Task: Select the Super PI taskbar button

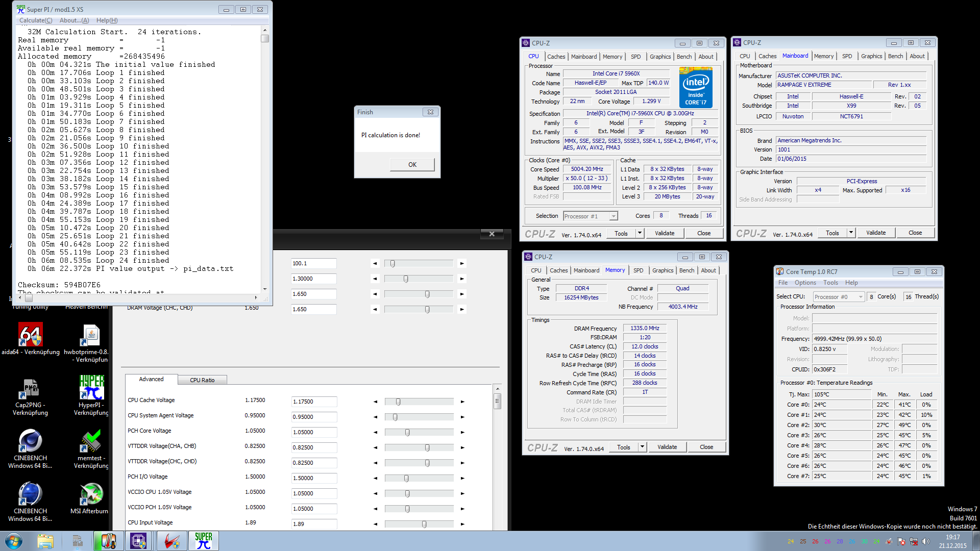Action: pos(203,541)
